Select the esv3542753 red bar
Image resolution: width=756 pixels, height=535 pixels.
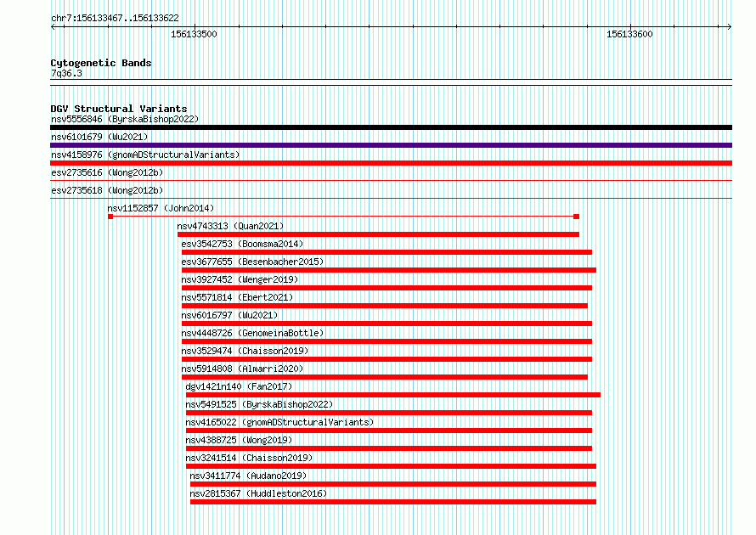click(386, 252)
